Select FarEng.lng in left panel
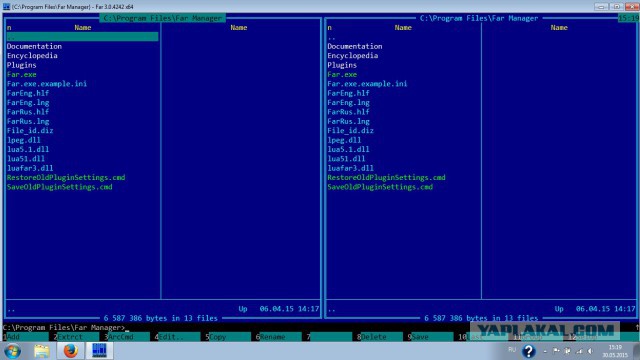 point(28,102)
